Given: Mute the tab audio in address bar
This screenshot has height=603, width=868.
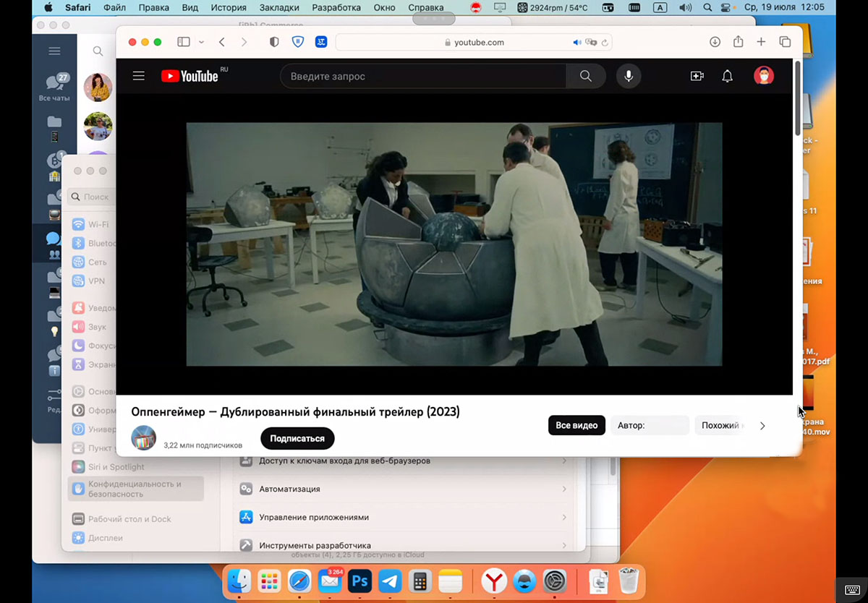Looking at the screenshot, I should 576,43.
